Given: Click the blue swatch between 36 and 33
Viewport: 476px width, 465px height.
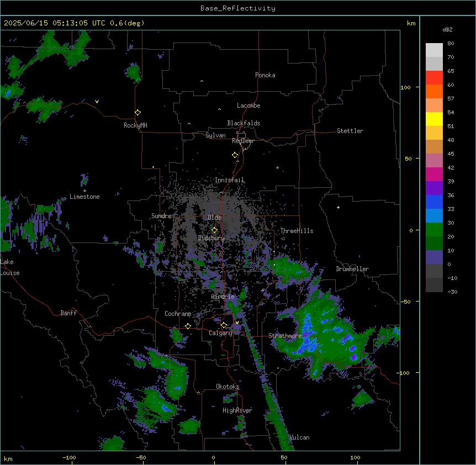Looking at the screenshot, I should [434, 202].
